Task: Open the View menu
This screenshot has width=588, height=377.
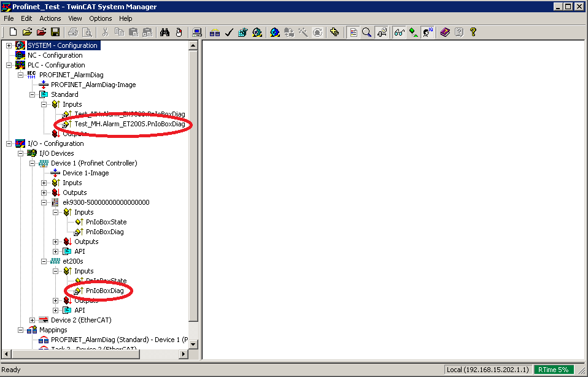Action: click(x=75, y=18)
